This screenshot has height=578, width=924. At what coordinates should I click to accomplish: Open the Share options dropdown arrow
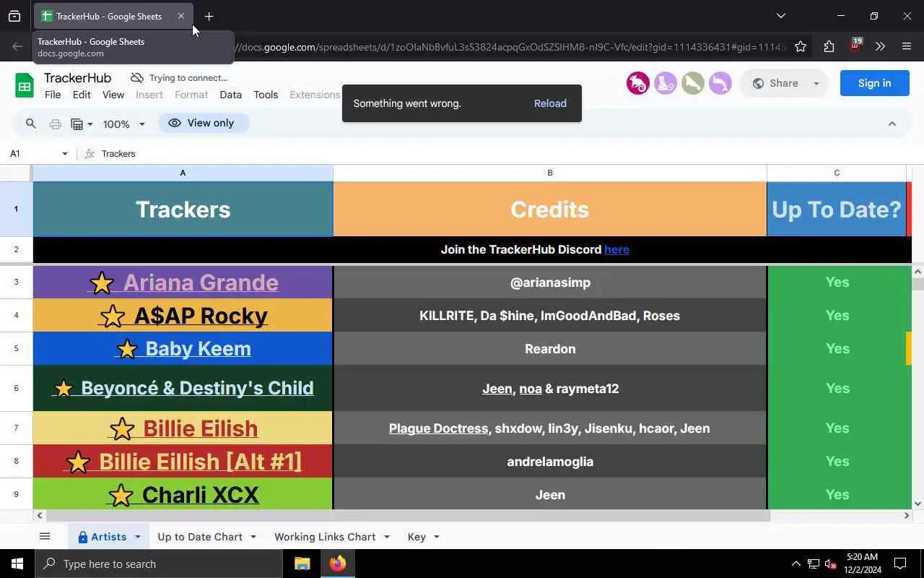816,84
